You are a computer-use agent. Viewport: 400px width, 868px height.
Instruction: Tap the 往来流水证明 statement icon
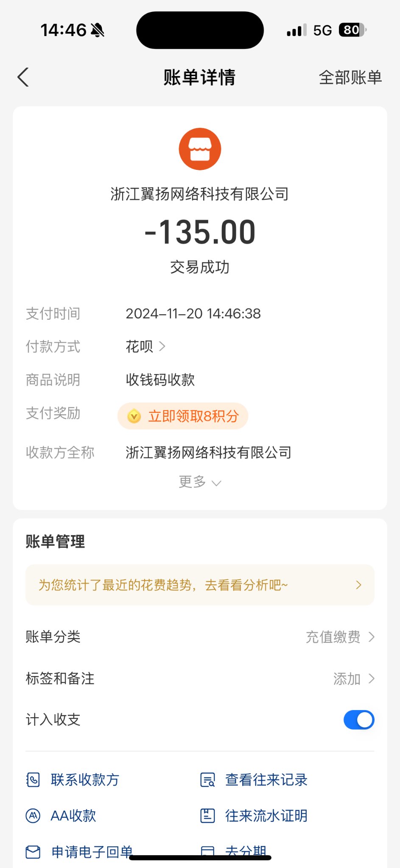coord(207,816)
